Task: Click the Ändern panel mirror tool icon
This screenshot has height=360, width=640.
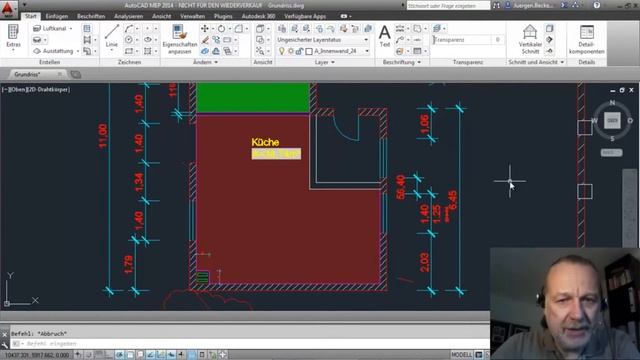Action: [216, 51]
